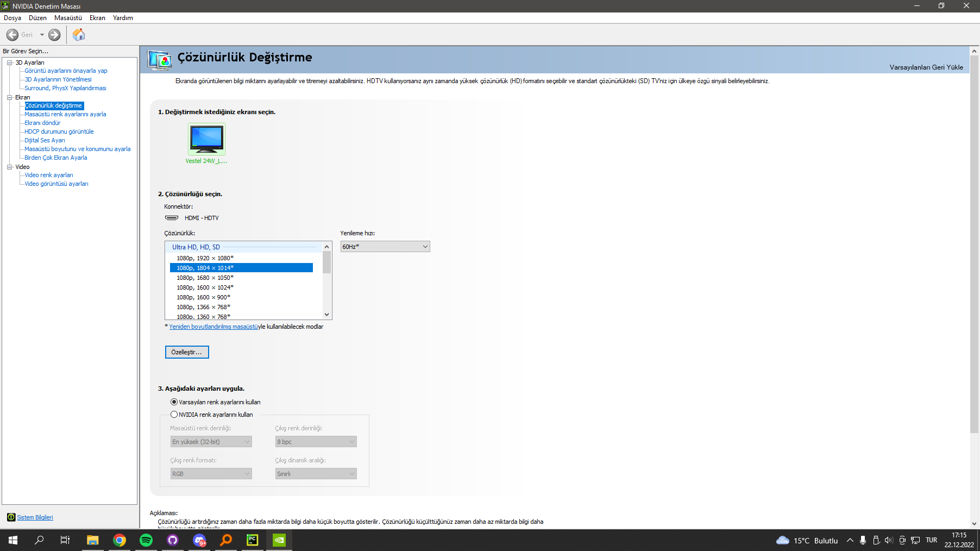Open Video görüntüsü ayarları
980x551 pixels.
pyautogui.click(x=56, y=184)
